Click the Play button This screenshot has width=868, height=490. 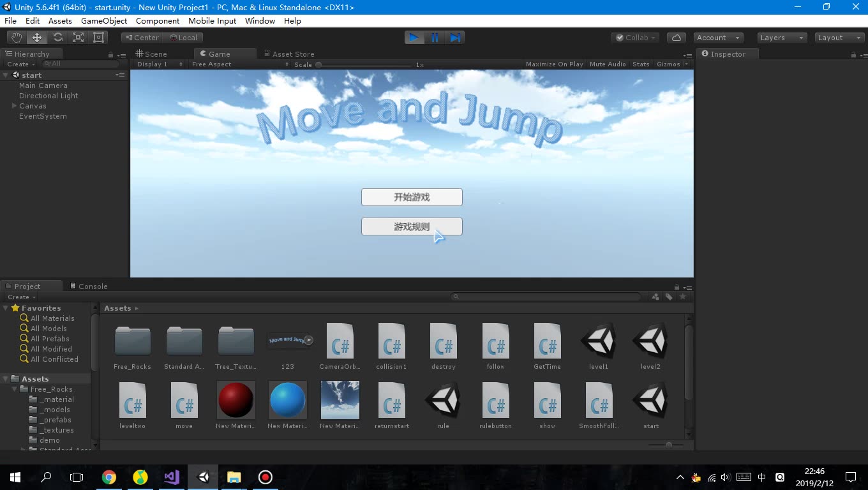coord(414,38)
